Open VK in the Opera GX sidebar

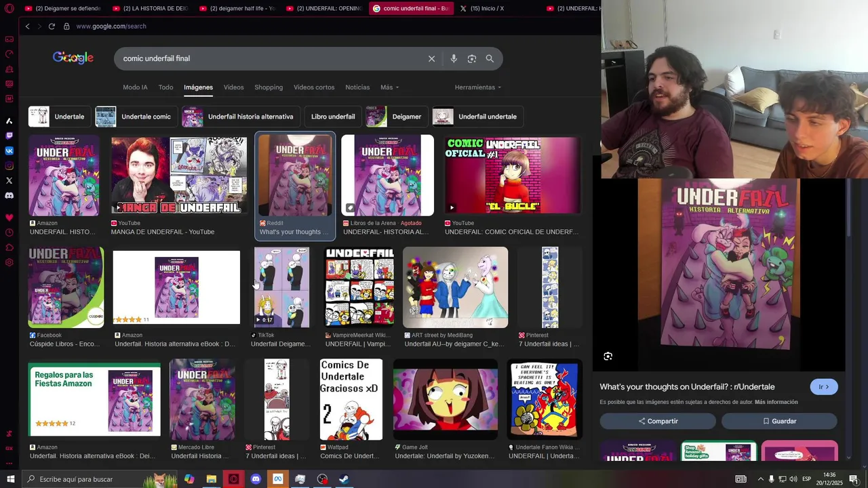[x=9, y=150]
